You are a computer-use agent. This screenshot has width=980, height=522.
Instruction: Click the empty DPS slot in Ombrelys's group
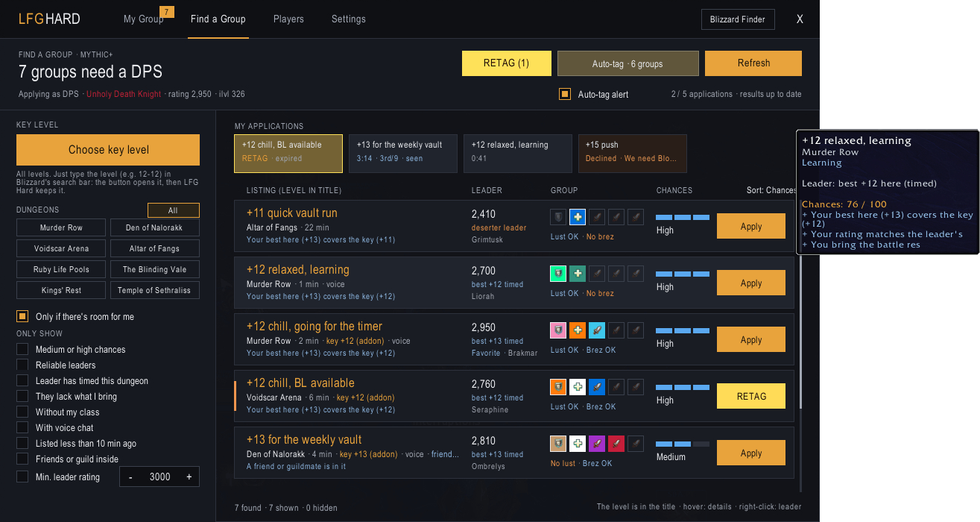coord(636,444)
